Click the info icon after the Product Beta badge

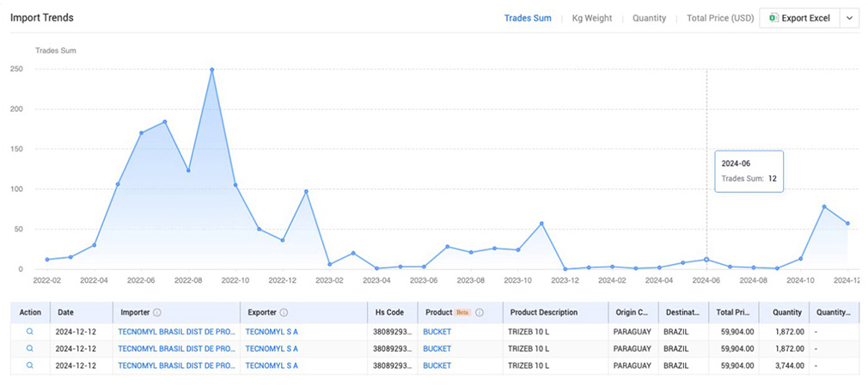point(480,313)
